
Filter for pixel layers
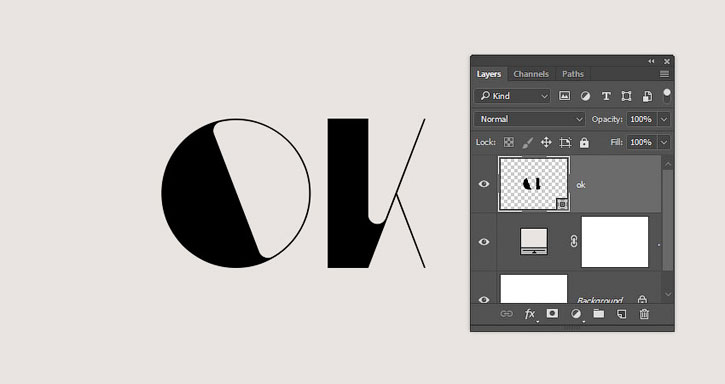(x=564, y=96)
